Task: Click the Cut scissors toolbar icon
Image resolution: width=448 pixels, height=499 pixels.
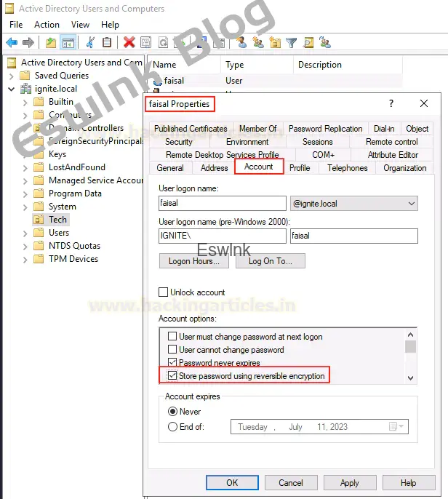Action: 90,43
